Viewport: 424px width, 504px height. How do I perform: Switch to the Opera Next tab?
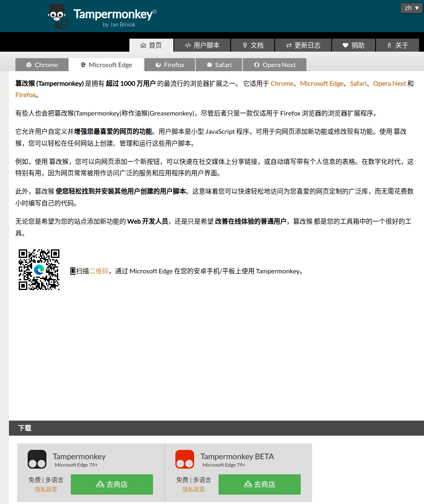click(275, 65)
